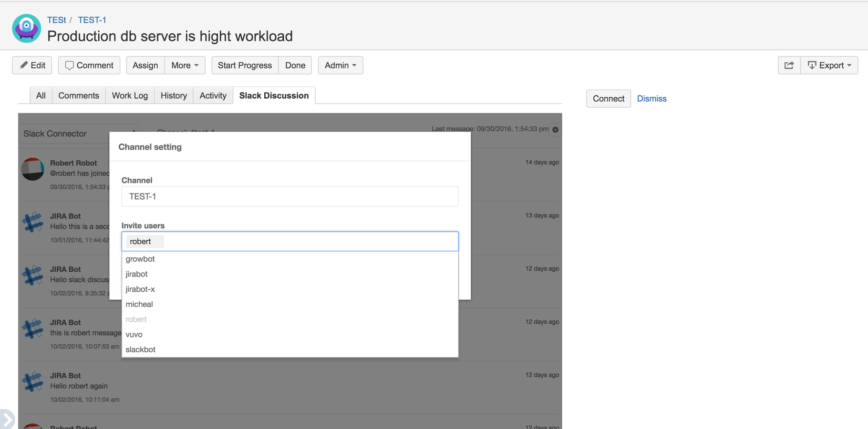Click Start Progress button
Viewport: 868px width, 429px height.
[245, 65]
